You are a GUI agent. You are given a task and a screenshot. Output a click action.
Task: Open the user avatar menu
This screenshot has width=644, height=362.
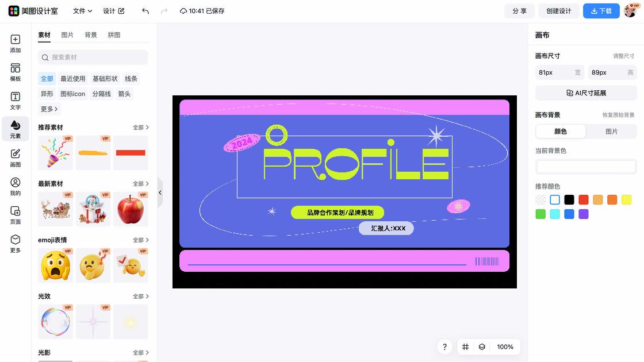click(x=630, y=11)
